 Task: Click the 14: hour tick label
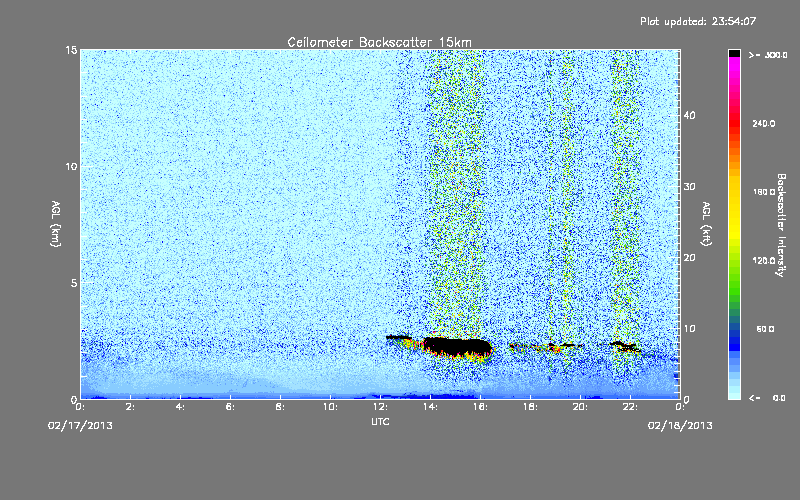tap(430, 407)
